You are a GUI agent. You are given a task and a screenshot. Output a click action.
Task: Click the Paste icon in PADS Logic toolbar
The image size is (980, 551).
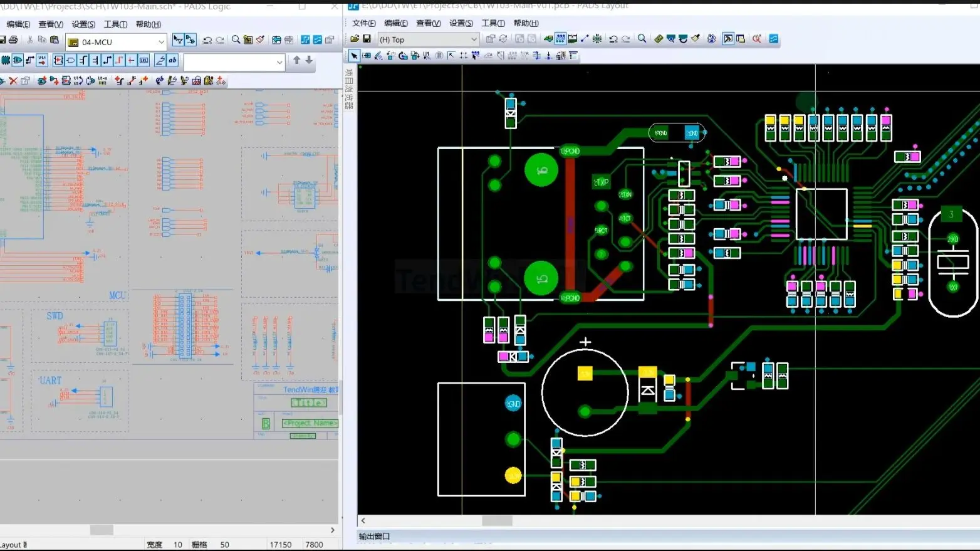click(x=55, y=39)
